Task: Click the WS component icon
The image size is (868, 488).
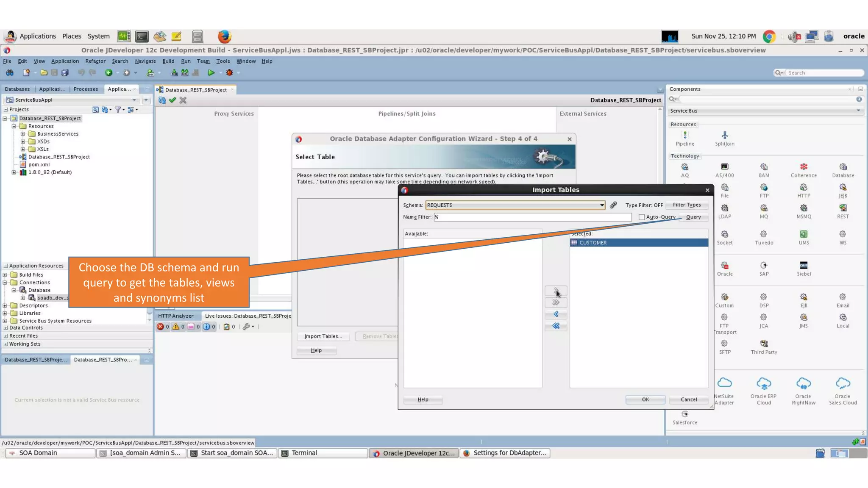Action: tap(843, 234)
